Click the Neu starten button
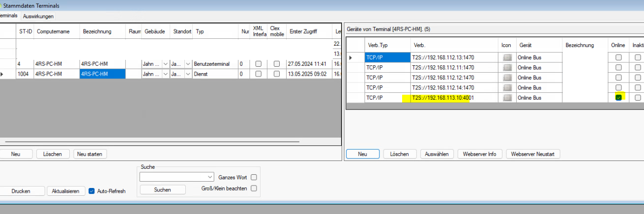 point(90,154)
